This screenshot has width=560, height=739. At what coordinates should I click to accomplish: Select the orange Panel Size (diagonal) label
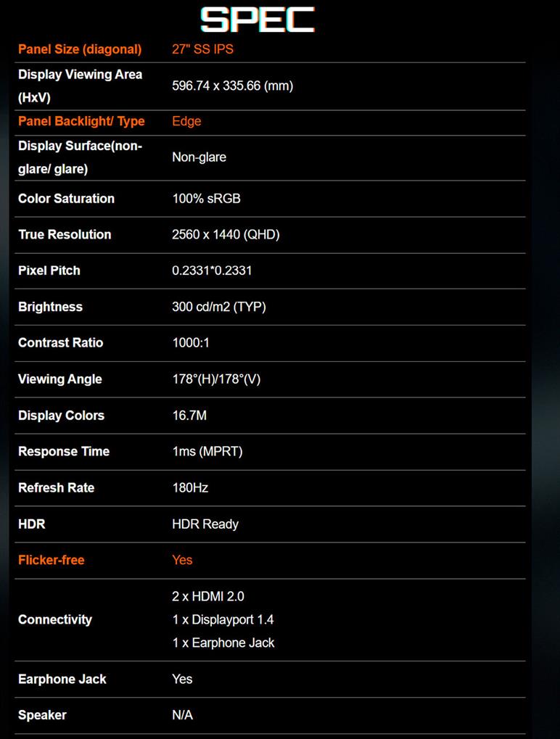pos(79,49)
